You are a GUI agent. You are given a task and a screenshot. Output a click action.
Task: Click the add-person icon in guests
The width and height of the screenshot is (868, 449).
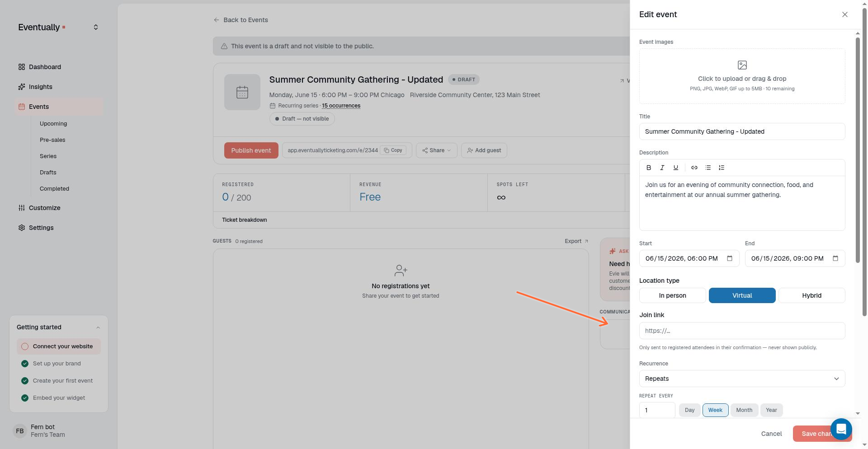click(x=401, y=271)
